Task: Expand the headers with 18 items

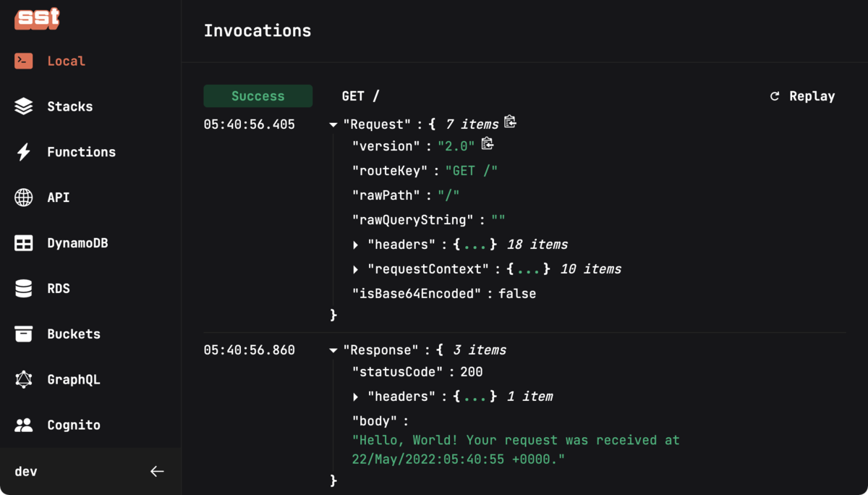Action: (355, 245)
